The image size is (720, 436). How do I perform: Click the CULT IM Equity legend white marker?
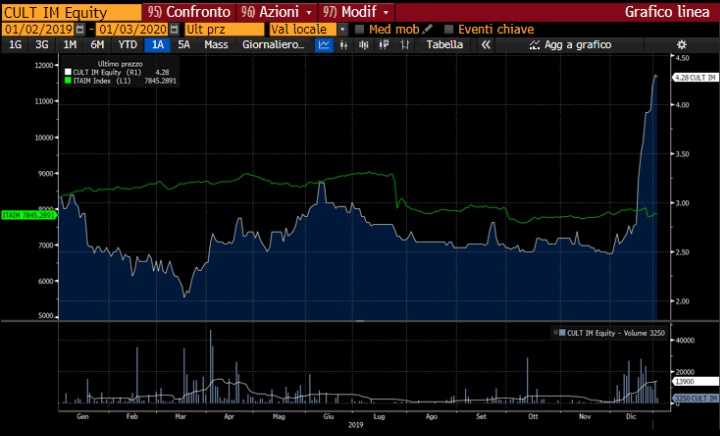(x=68, y=72)
